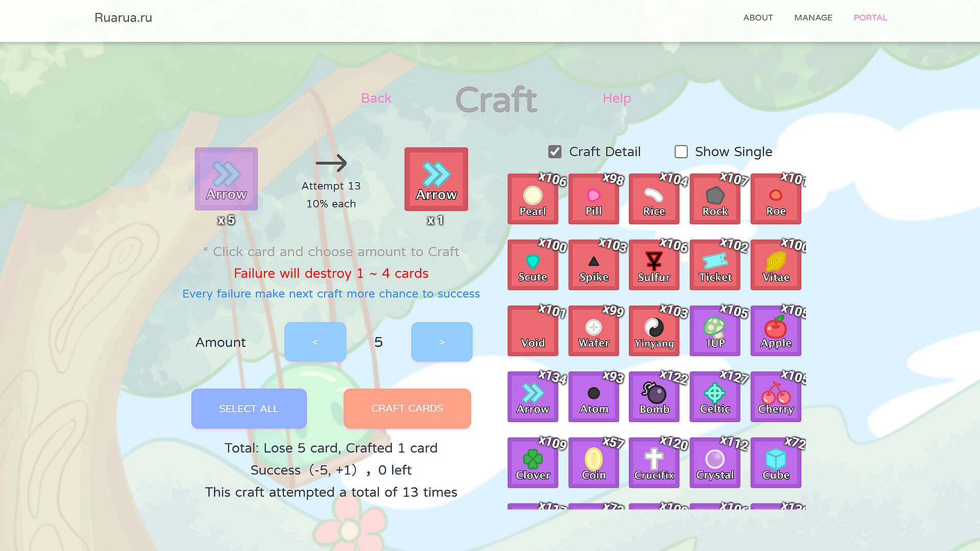Click the crafted red Arrow result card
The width and height of the screenshot is (980, 551).
[x=436, y=179]
